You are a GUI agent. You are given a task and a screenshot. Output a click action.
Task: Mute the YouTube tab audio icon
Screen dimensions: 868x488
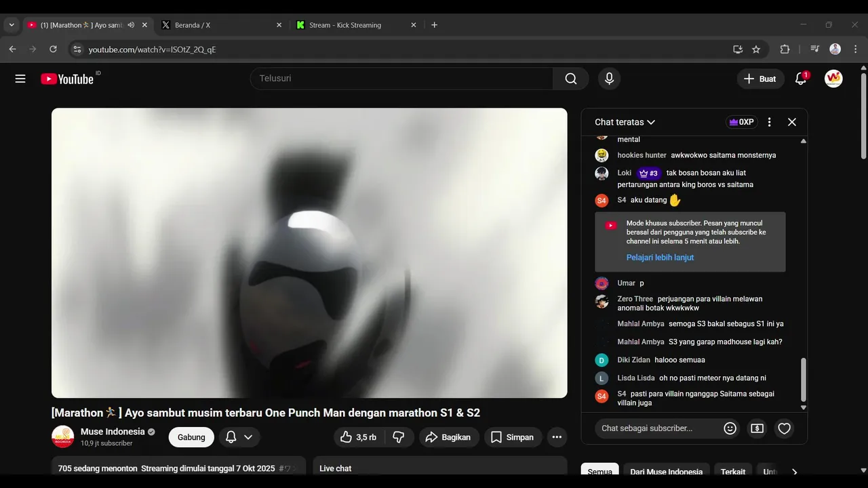click(131, 25)
